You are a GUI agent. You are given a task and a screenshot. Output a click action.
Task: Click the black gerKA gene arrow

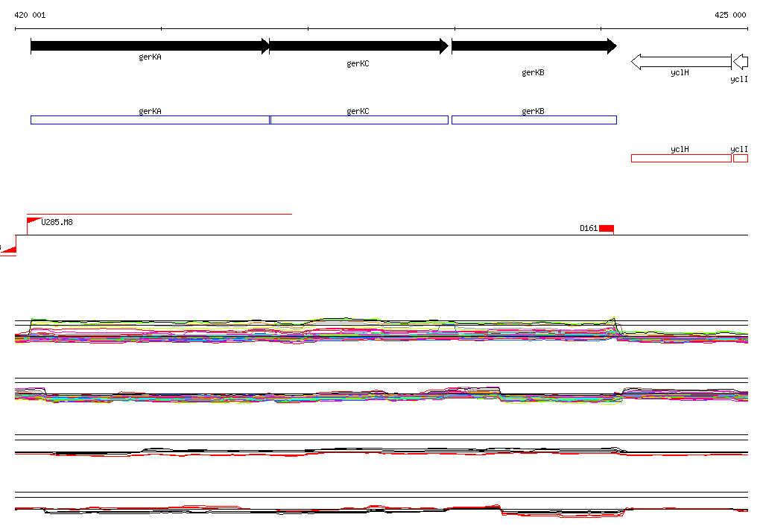pos(150,46)
